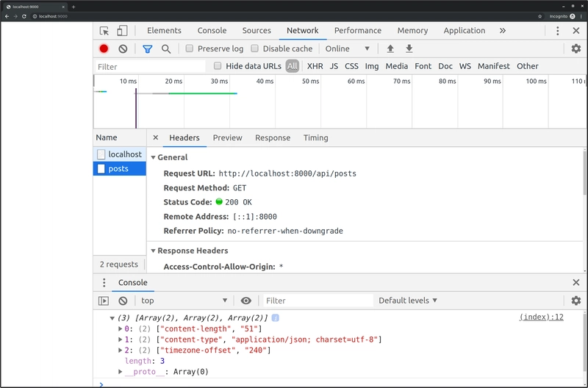Filter requests by WS
The width and height of the screenshot is (588, 388).
[465, 66]
